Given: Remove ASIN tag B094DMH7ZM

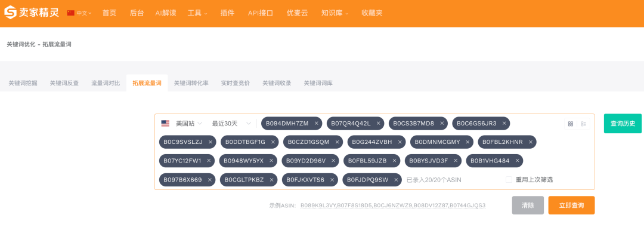Looking at the screenshot, I should [316, 124].
